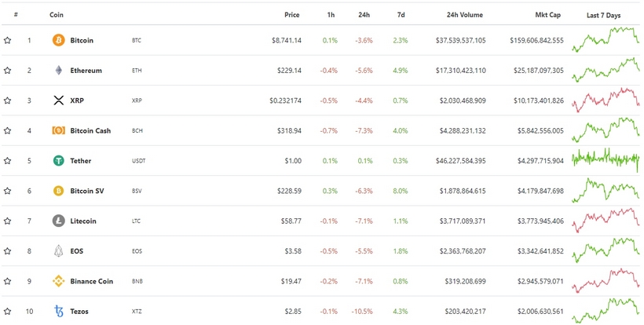
Task: Open Tether's 7-day sparkline chart
Action: pos(606,159)
